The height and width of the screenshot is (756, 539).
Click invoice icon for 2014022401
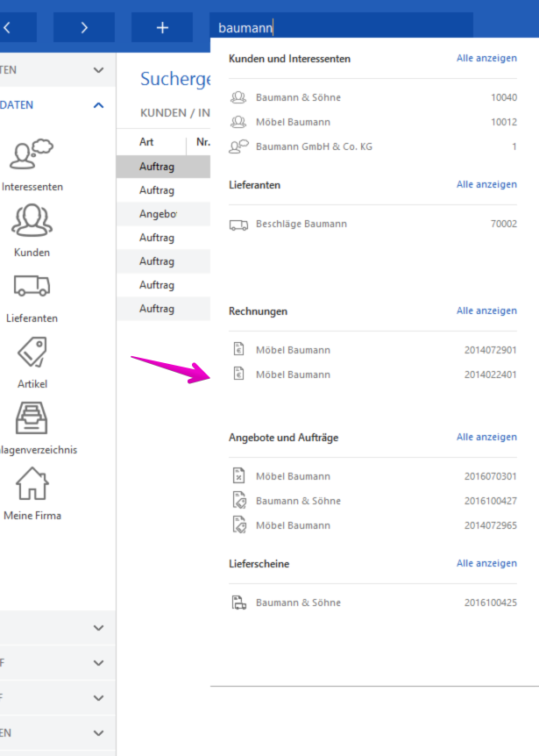[x=239, y=374]
